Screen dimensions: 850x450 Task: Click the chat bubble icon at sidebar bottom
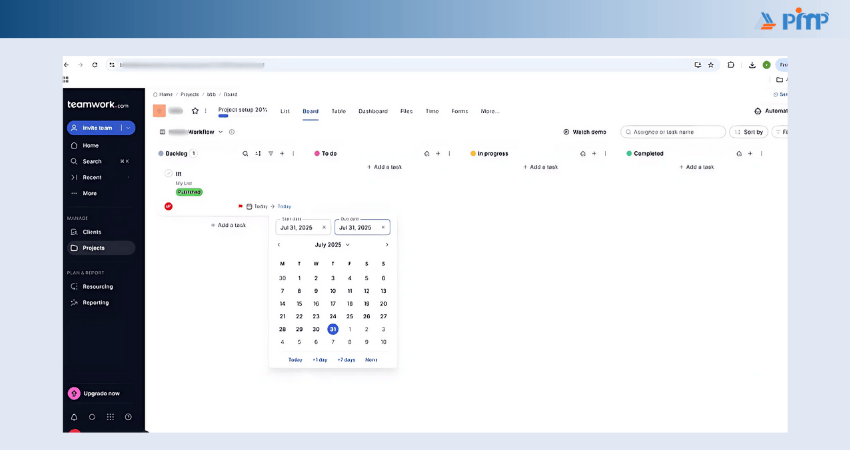[92, 417]
